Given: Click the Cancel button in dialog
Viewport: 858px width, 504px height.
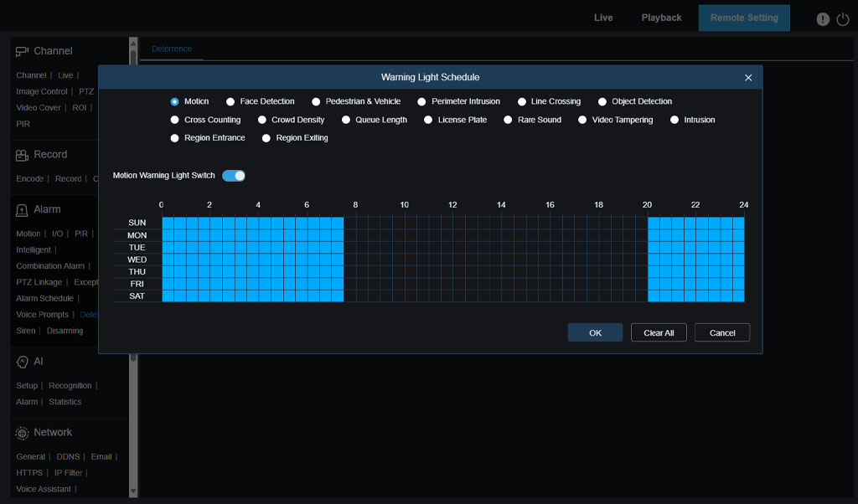Looking at the screenshot, I should click(x=721, y=333).
